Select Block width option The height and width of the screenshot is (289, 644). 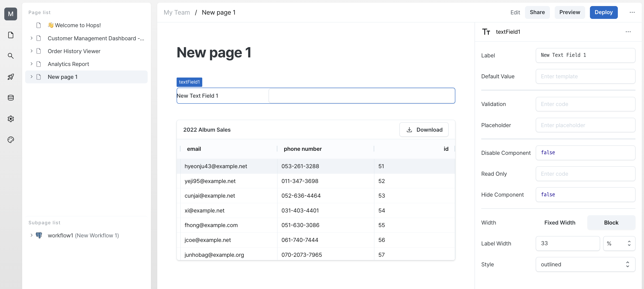[x=611, y=223]
